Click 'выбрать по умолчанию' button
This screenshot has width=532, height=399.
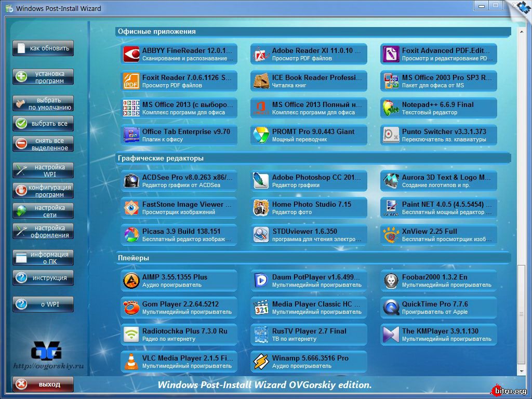coord(43,103)
